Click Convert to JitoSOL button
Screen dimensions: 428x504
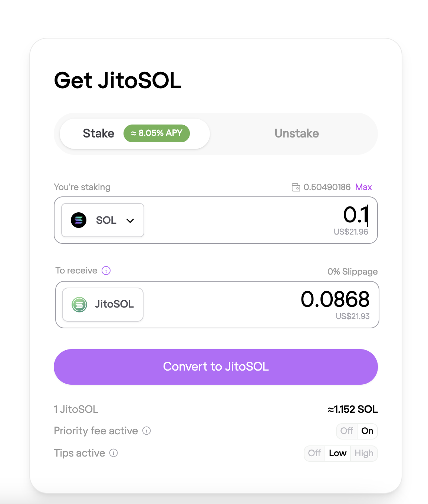(216, 367)
